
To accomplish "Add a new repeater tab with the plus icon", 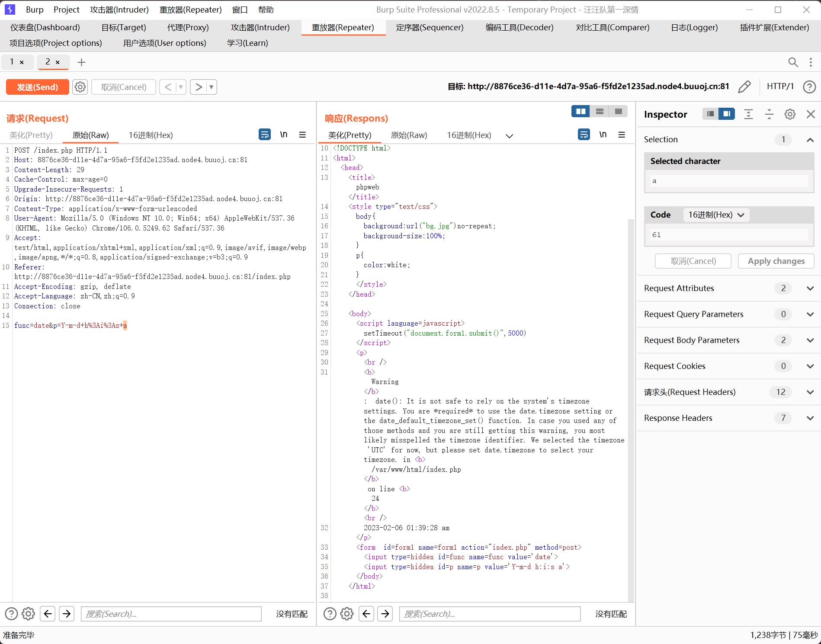I will click(x=81, y=62).
